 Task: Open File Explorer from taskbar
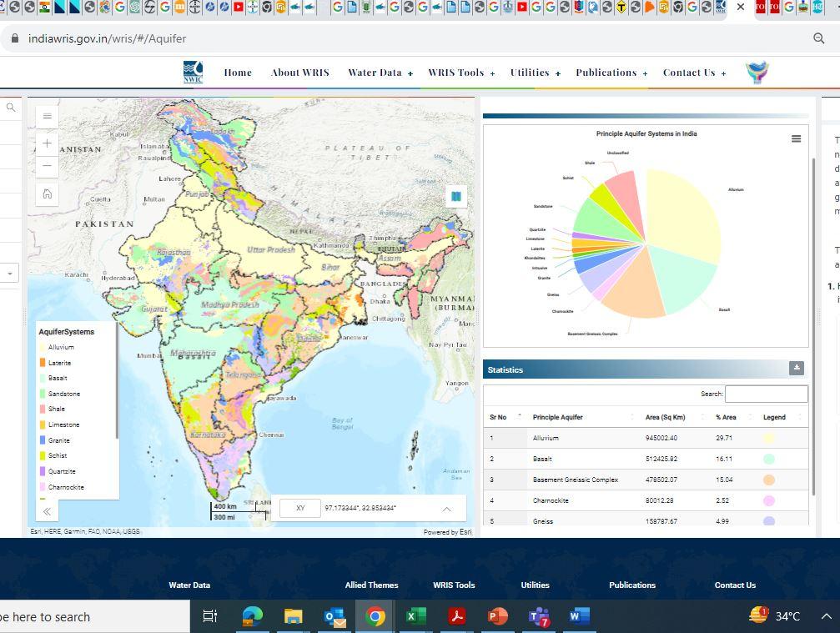coord(293,616)
